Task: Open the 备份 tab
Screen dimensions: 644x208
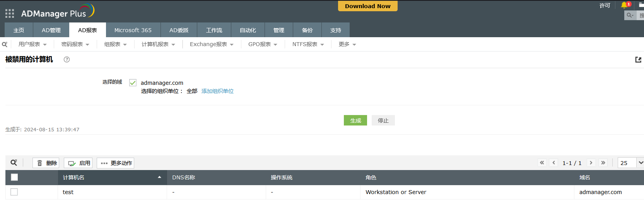Action: point(307,30)
